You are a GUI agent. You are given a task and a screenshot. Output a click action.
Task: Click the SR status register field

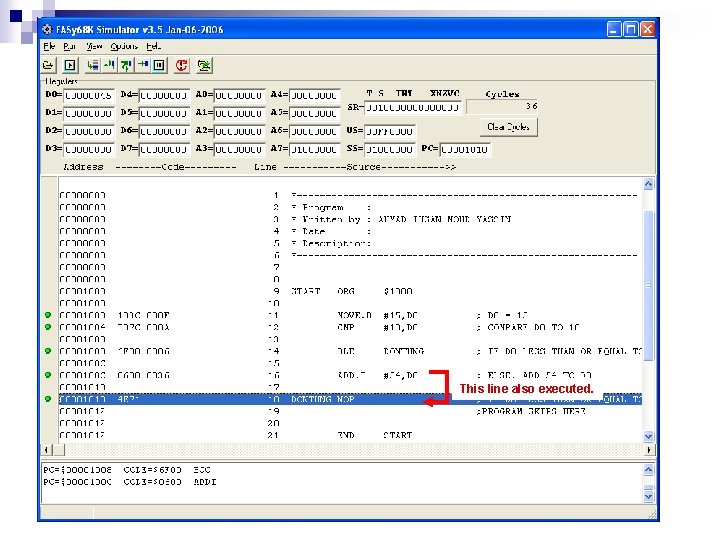tap(413, 108)
